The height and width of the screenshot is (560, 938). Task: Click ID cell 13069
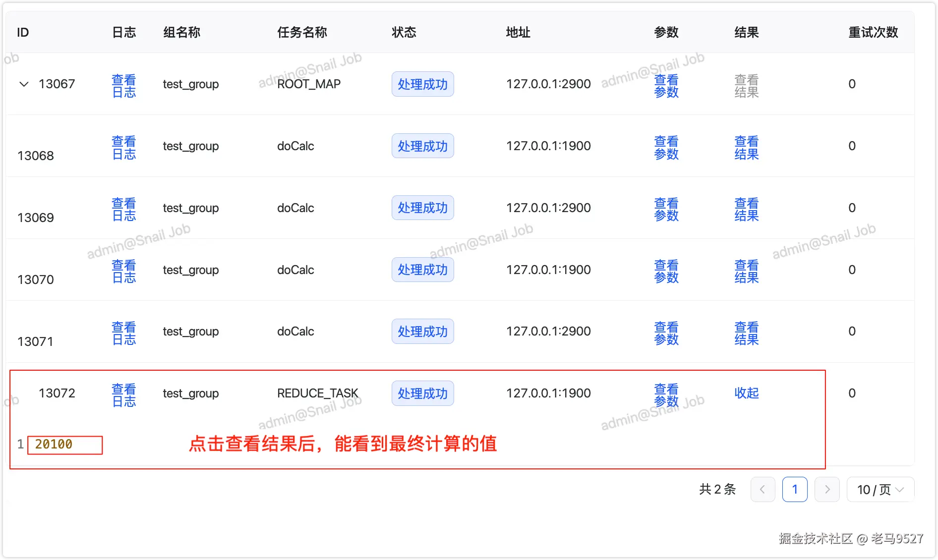point(36,218)
